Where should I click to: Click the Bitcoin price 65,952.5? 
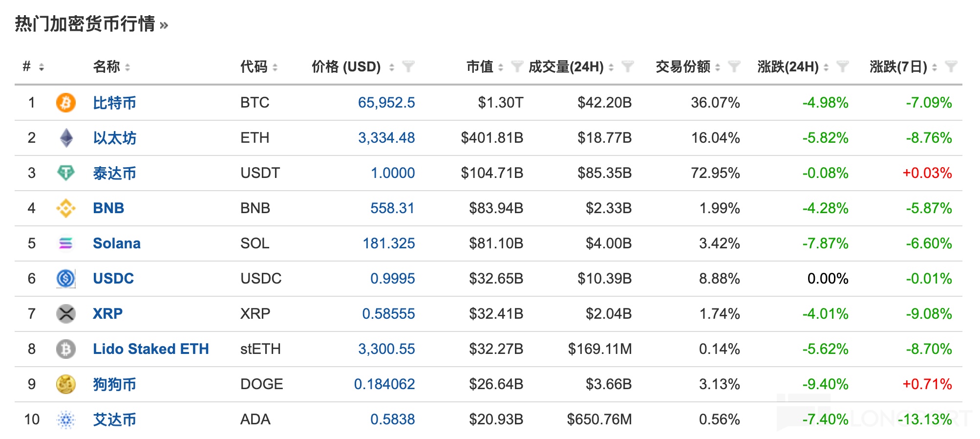coord(386,103)
